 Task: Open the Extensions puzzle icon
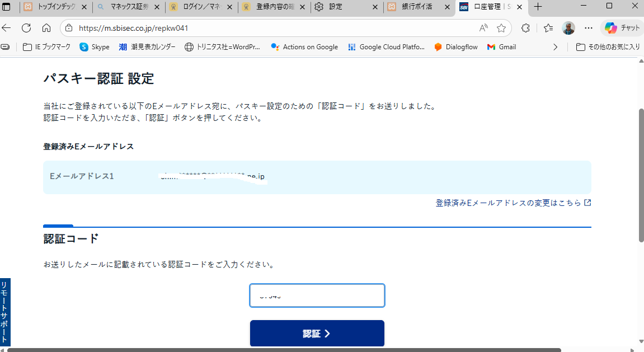pos(525,28)
